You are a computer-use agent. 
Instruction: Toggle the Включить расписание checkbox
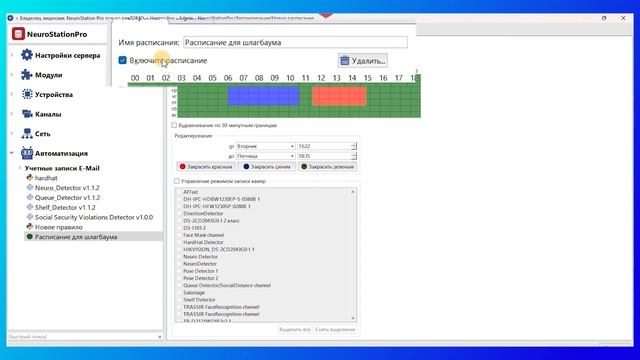pos(122,60)
